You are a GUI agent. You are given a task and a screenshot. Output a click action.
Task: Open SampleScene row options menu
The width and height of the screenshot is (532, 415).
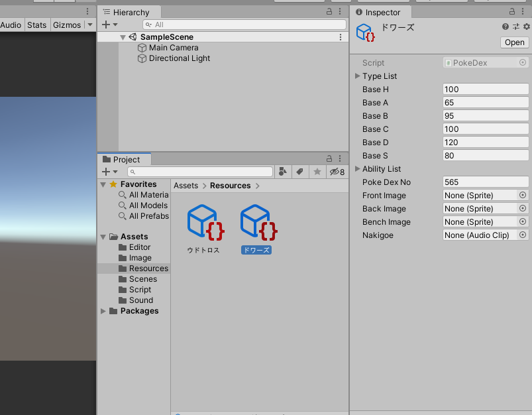pyautogui.click(x=341, y=37)
